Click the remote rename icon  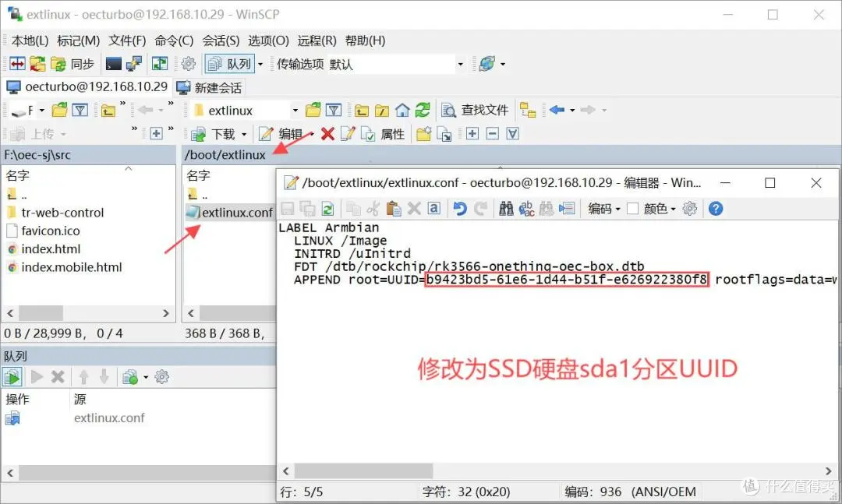348,134
